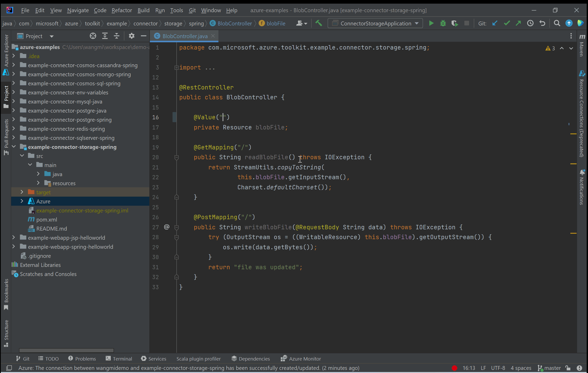The height and width of the screenshot is (373, 588).
Task: Click the Stop run square icon
Action: 467,23
